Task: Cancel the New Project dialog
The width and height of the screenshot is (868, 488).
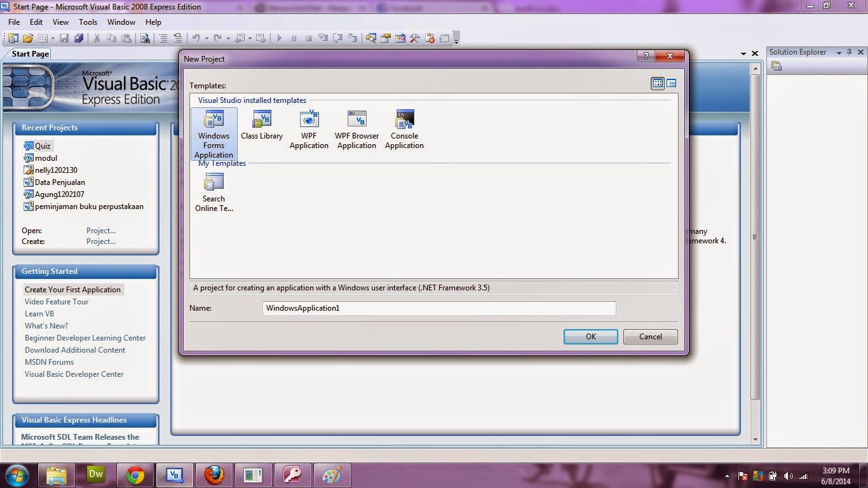Action: pos(651,337)
